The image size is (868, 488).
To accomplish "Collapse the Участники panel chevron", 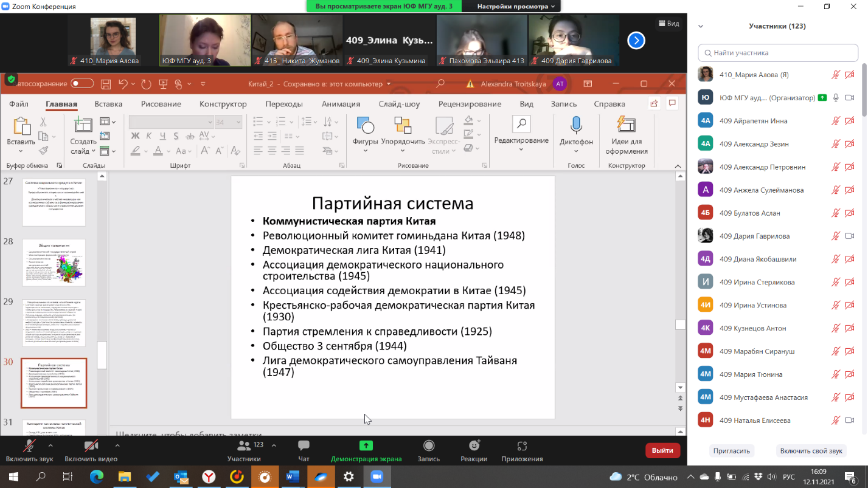I will 701,26.
